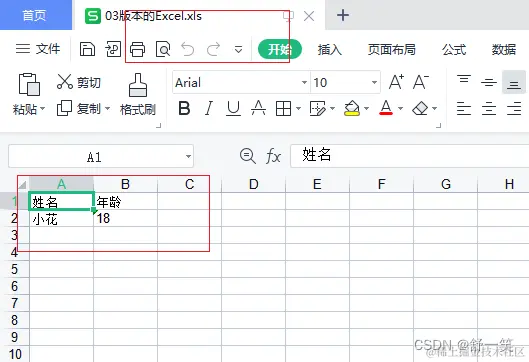This screenshot has width=529, height=362.
Task: Expand the quick access toolbar dropdown
Action: click(239, 50)
